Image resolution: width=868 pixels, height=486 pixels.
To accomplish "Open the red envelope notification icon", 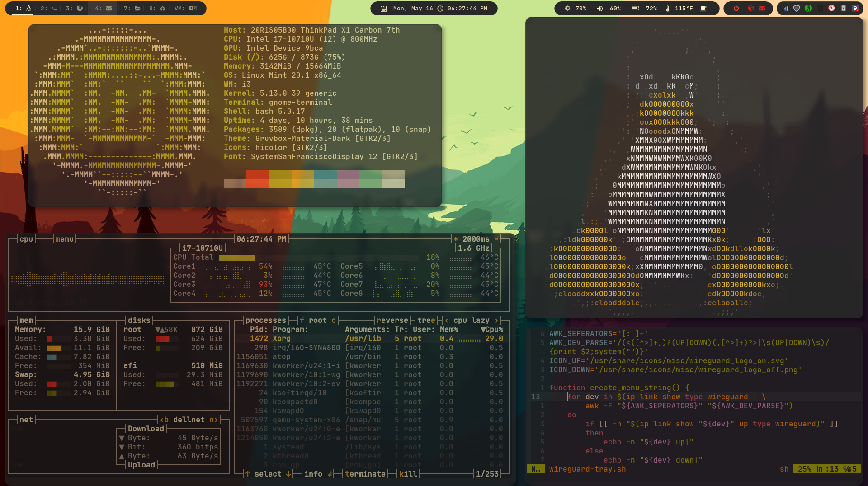I will pos(762,9).
